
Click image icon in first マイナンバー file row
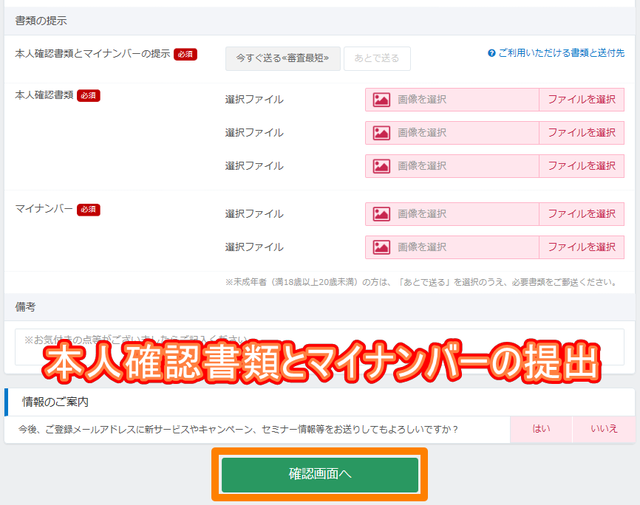pos(381,214)
